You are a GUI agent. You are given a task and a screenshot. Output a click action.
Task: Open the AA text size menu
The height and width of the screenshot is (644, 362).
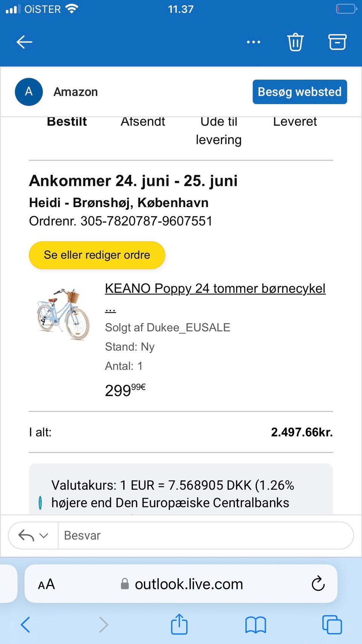tap(46, 584)
